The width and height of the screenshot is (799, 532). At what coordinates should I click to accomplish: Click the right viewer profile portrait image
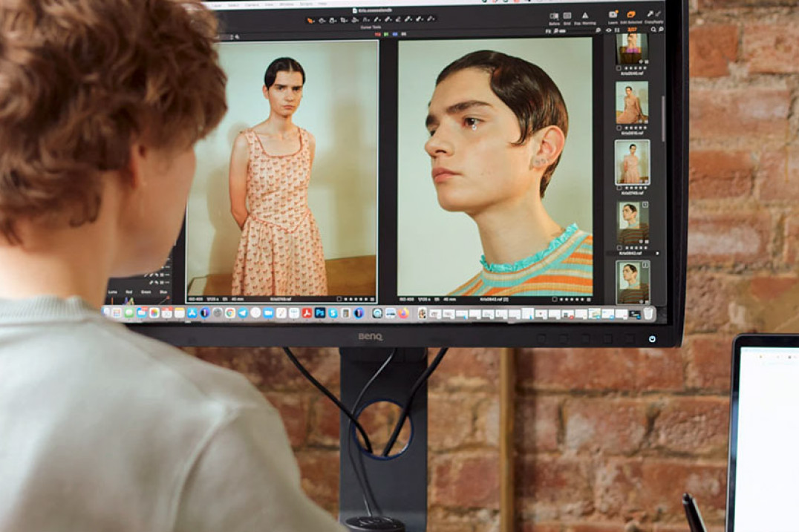495,167
